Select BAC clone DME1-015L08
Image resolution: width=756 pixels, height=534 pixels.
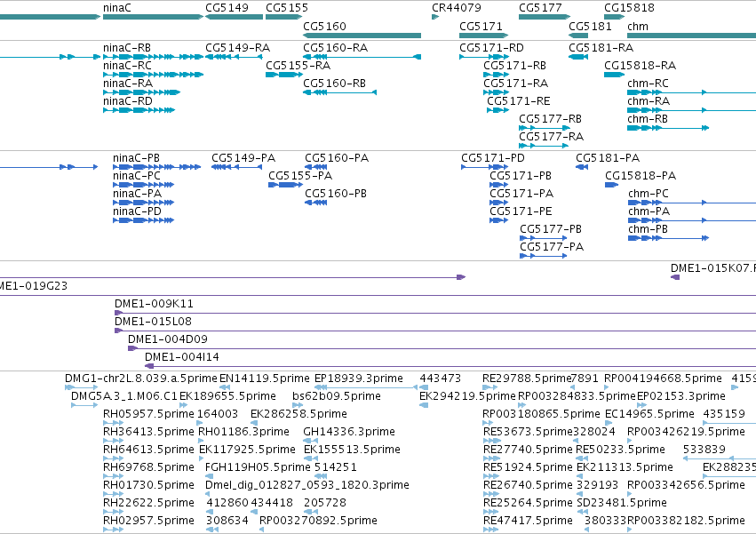[153, 322]
